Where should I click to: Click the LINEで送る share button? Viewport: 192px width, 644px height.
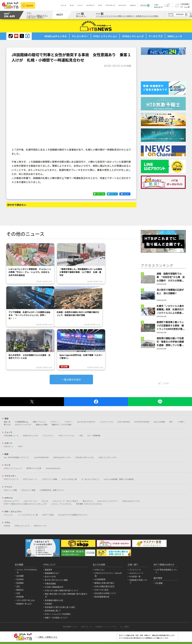(x=99, y=194)
